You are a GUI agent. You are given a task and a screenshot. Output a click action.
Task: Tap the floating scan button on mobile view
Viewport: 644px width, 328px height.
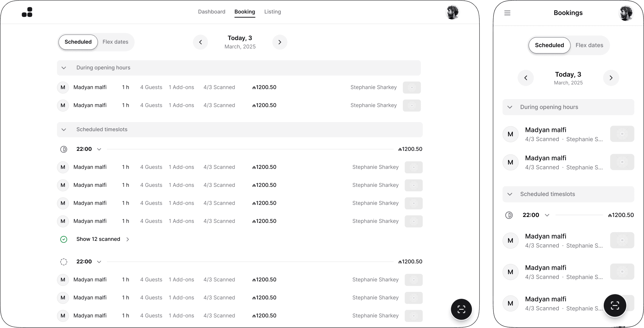pyautogui.click(x=615, y=305)
